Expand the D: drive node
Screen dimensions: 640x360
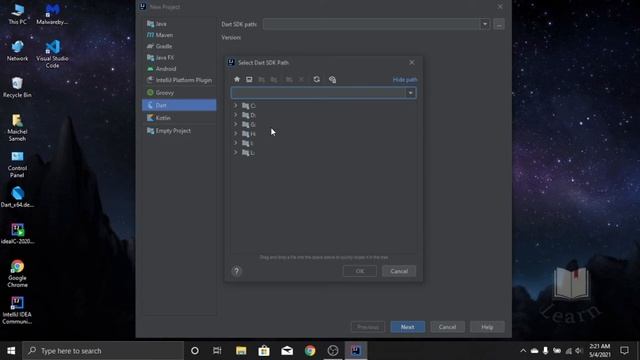(236, 115)
